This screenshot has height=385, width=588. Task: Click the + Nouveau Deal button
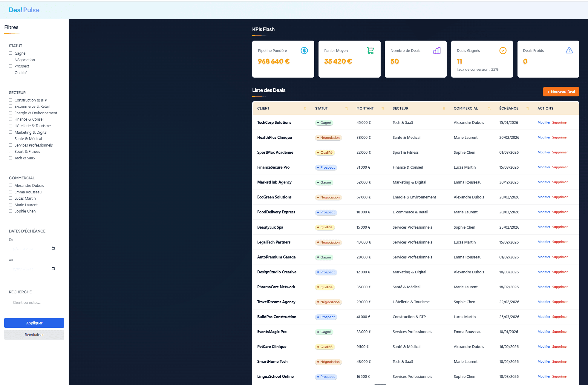[561, 92]
